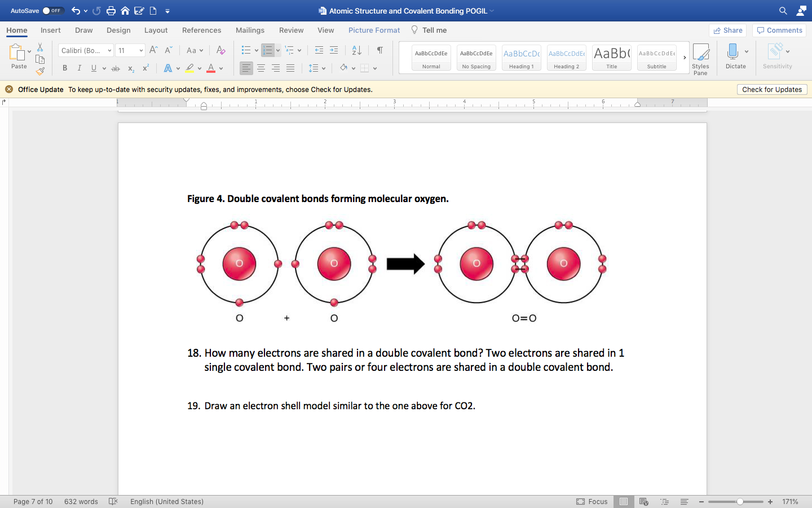
Task: Click the Undo icon
Action: pos(76,10)
